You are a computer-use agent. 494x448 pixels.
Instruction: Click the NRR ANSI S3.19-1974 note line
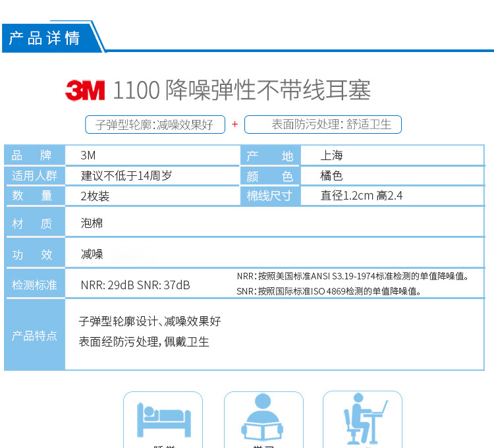click(353, 276)
